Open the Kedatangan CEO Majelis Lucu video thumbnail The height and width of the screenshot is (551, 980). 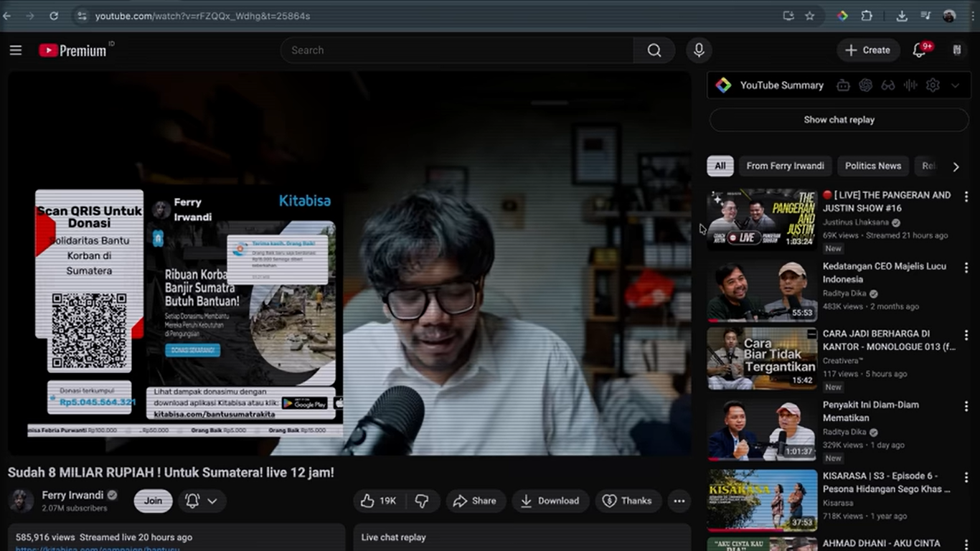(x=761, y=291)
